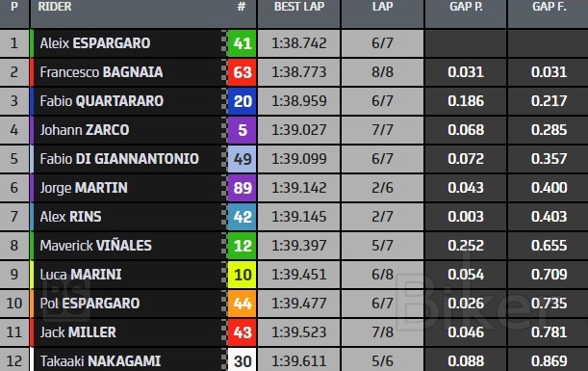This screenshot has height=371, width=588.
Task: Click the GAP F. column header
Action: pos(549,7)
